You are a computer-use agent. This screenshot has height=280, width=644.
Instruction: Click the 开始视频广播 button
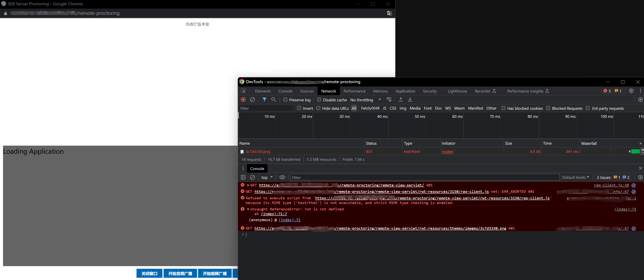215,273
